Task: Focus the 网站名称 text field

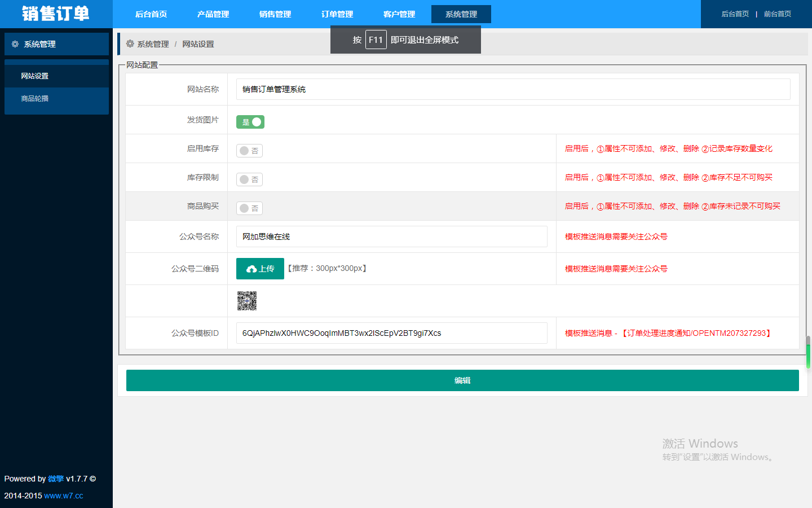Action: point(513,89)
